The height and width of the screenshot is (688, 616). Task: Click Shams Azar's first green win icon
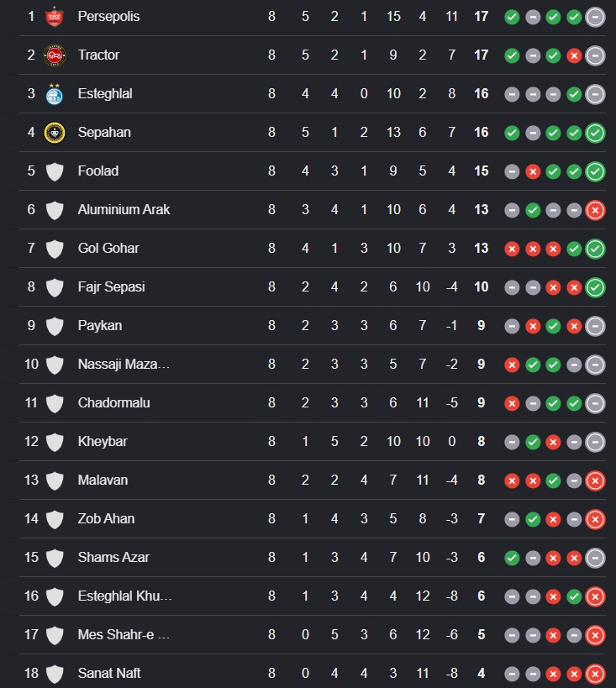(512, 558)
